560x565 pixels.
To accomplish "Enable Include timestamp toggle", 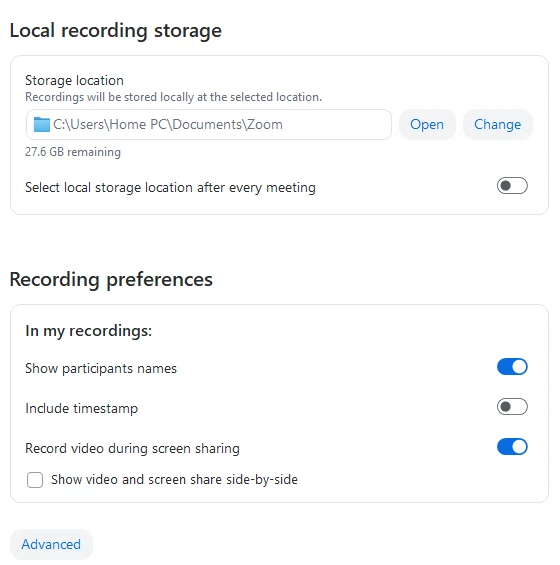I will [512, 407].
